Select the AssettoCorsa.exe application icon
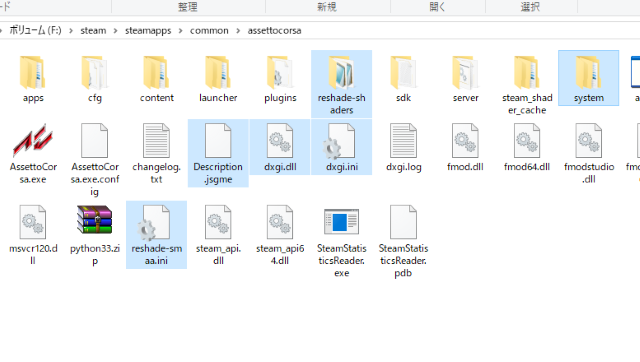 pos(33,141)
